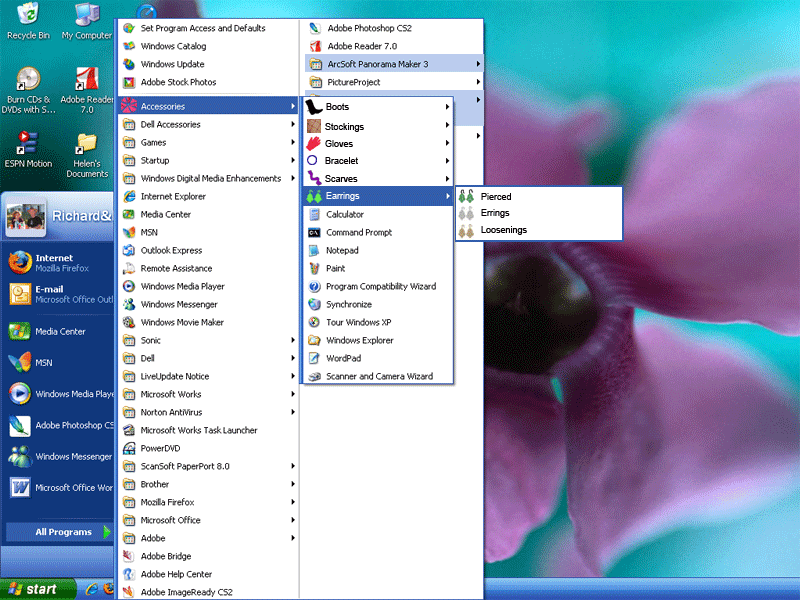Expand the Games submenu arrow
The image size is (800, 600).
click(293, 142)
